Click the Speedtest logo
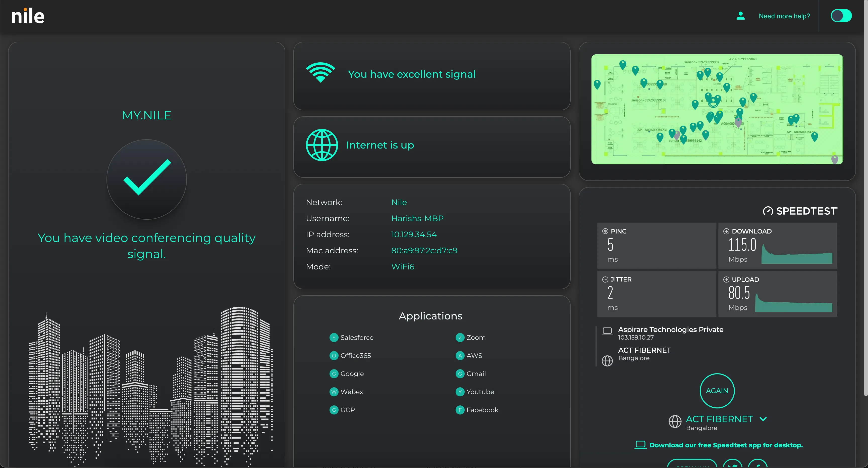868x468 pixels. [800, 211]
